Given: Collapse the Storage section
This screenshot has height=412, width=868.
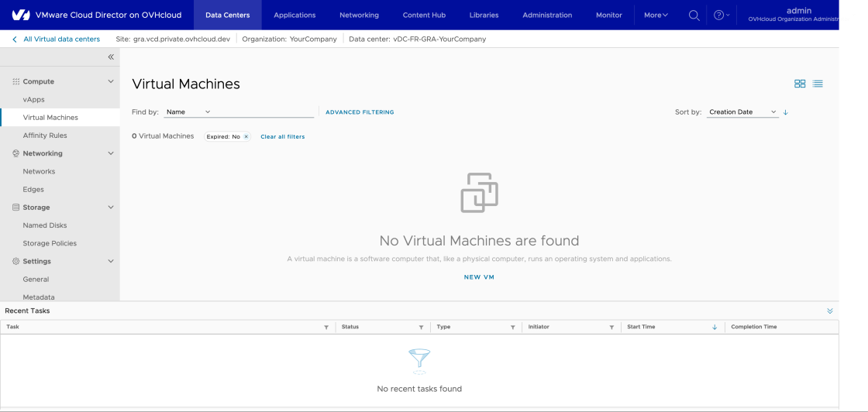Looking at the screenshot, I should (x=111, y=208).
